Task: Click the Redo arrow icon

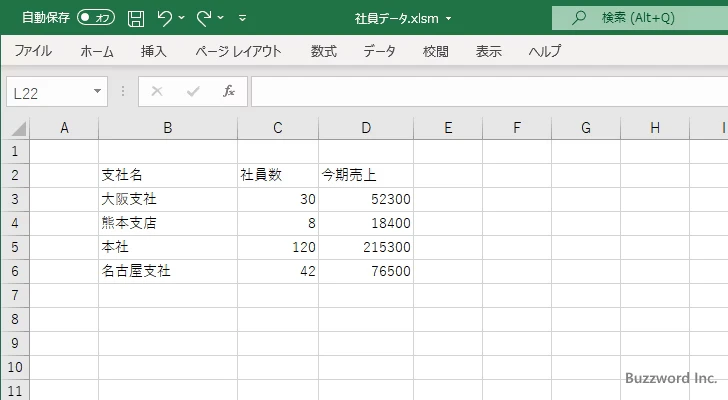Action: click(203, 18)
